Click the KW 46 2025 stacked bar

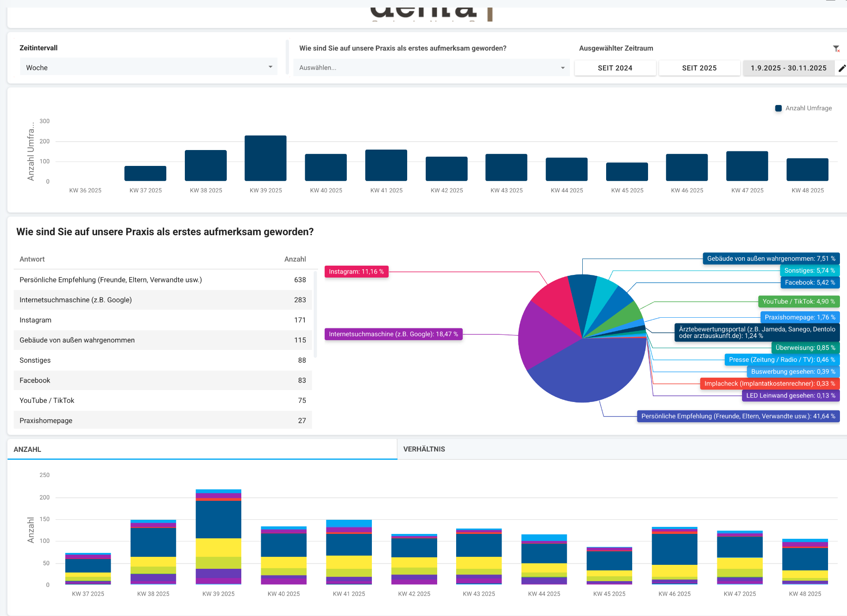click(x=675, y=556)
